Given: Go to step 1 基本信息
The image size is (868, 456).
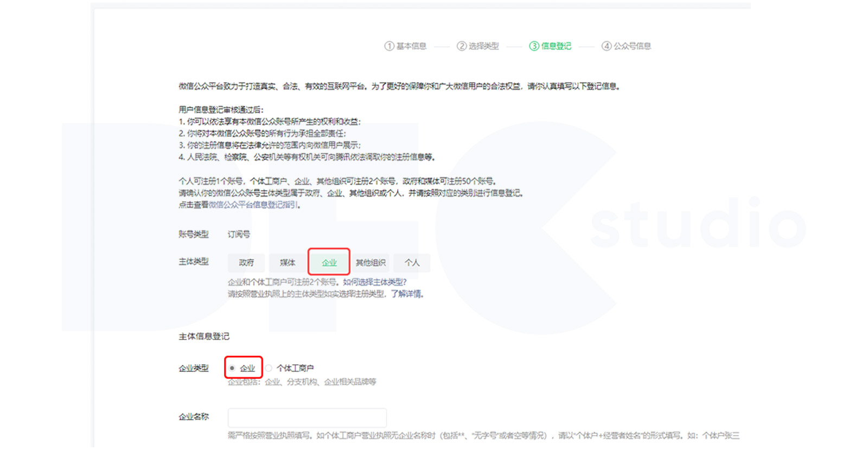Looking at the screenshot, I should coord(405,46).
